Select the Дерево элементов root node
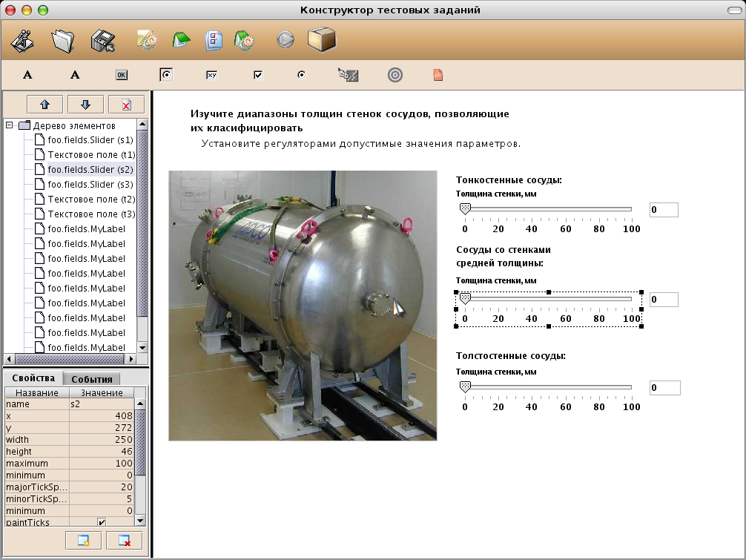The height and width of the screenshot is (560, 746). [x=74, y=125]
